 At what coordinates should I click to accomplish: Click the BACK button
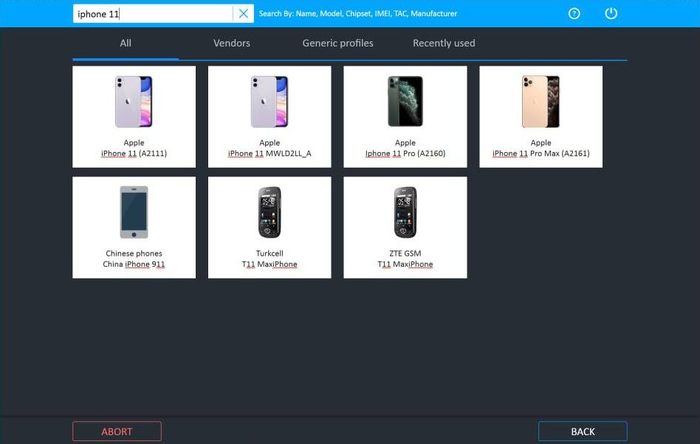tap(583, 432)
